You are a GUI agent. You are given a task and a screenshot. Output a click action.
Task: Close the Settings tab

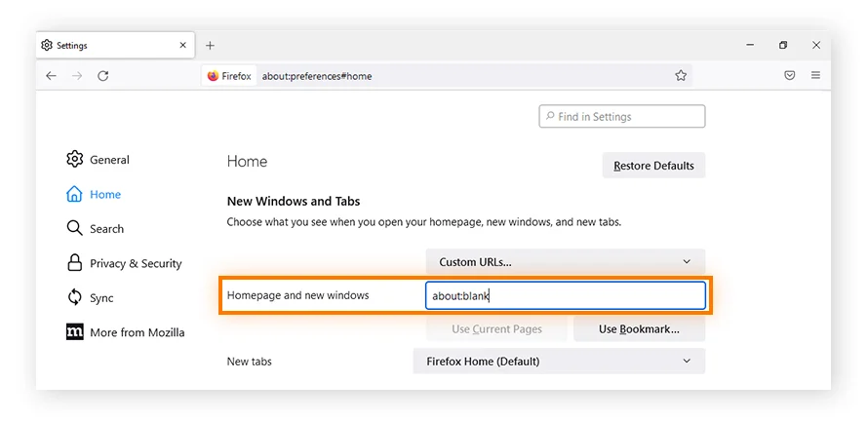(182, 46)
